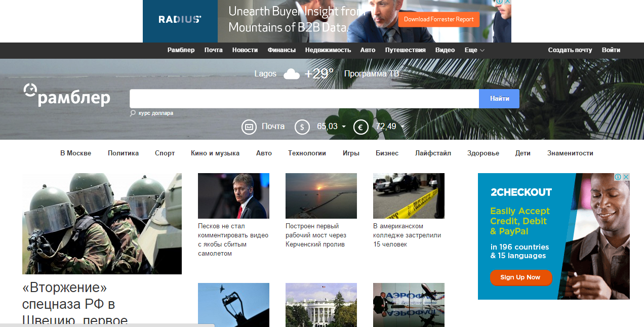Click the cloud weather icon
644x327 pixels.
click(x=292, y=74)
